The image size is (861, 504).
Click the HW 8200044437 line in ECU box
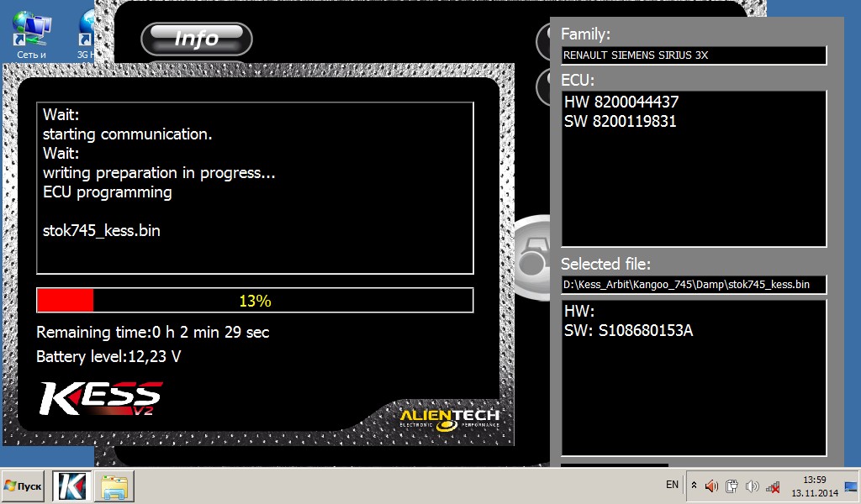[x=621, y=102]
